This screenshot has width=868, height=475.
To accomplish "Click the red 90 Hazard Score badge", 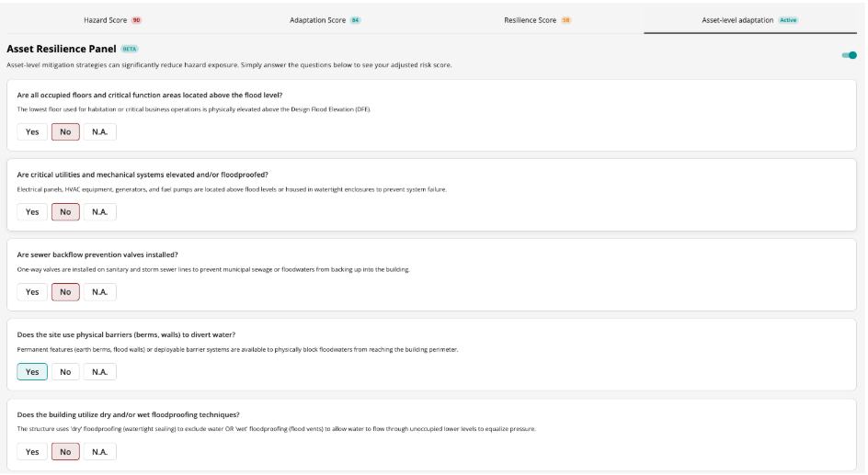I will 136,19.
